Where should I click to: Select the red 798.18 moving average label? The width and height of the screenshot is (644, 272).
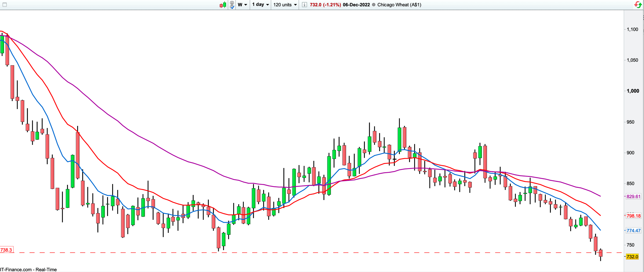click(633, 216)
